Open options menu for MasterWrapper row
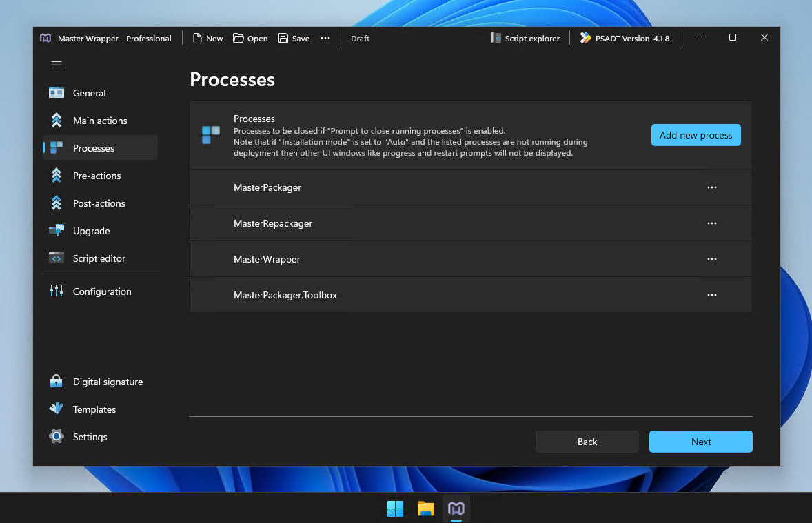This screenshot has height=523, width=812. click(x=712, y=259)
